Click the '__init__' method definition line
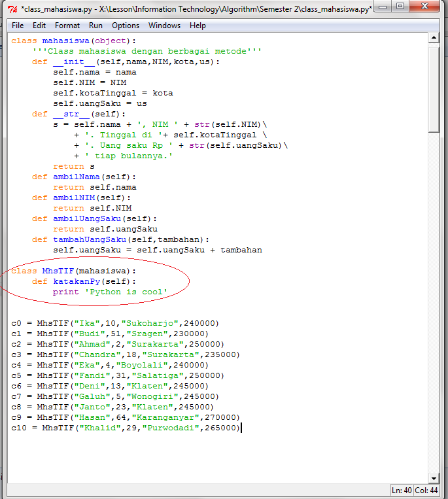This screenshot has width=448, height=499. [126, 61]
